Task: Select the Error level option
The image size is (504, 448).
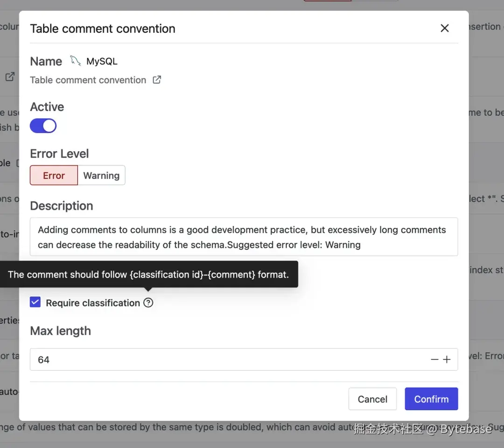Action: 54,175
